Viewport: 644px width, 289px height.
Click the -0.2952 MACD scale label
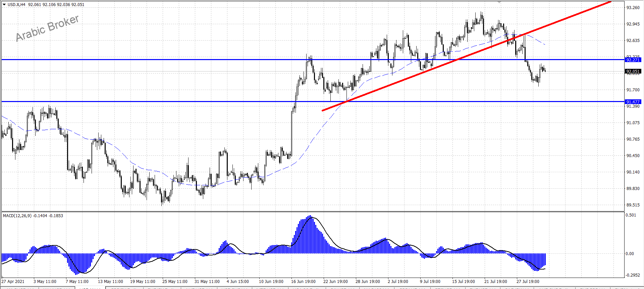633,275
